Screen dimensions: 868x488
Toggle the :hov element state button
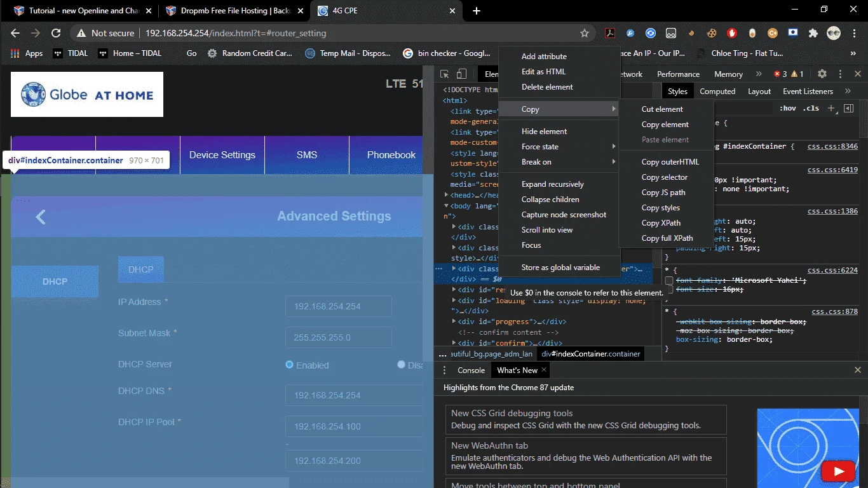788,109
